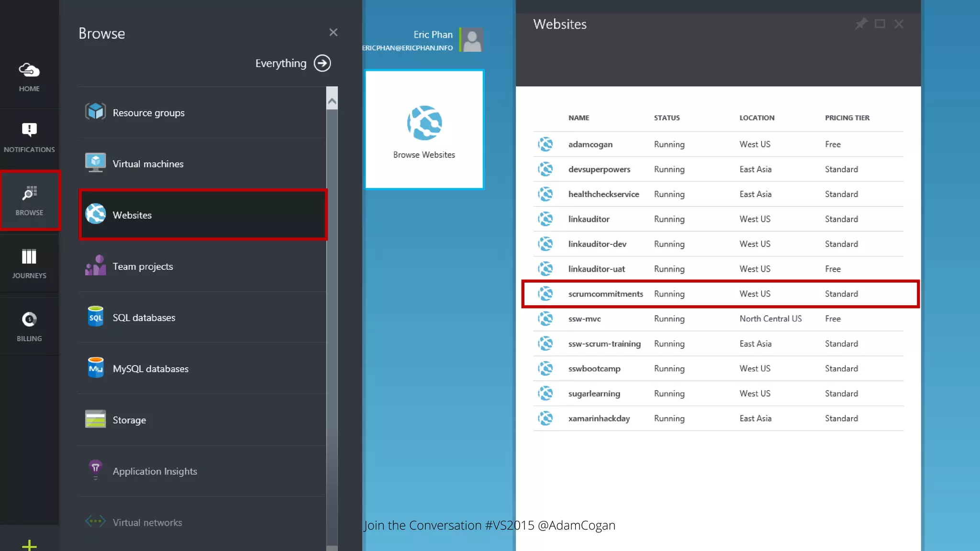The height and width of the screenshot is (551, 980).
Task: Click the Home cloud icon
Action: (29, 71)
